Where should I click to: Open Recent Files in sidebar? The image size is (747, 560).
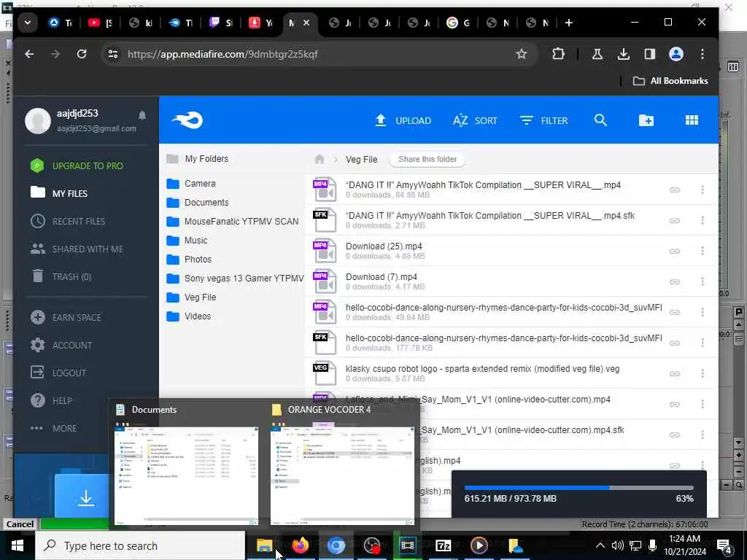point(68,221)
